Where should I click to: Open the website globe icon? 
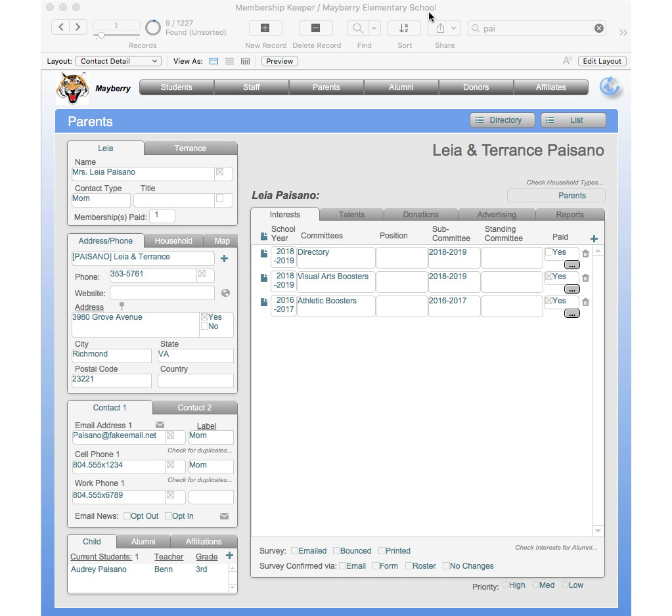[x=225, y=293]
